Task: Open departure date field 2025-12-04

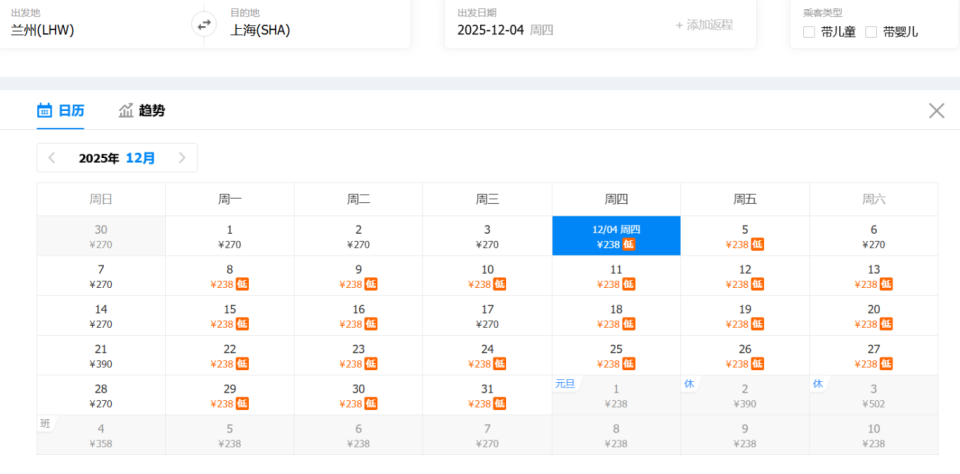Action: point(505,29)
